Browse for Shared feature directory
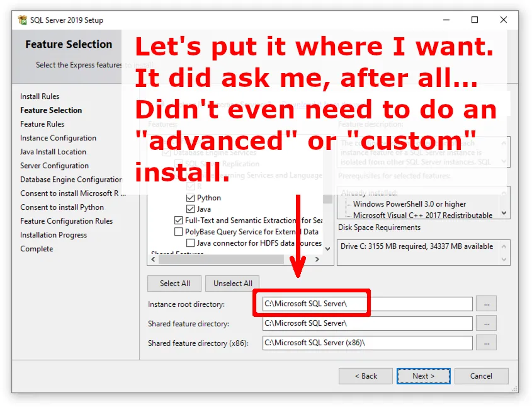 (486, 323)
